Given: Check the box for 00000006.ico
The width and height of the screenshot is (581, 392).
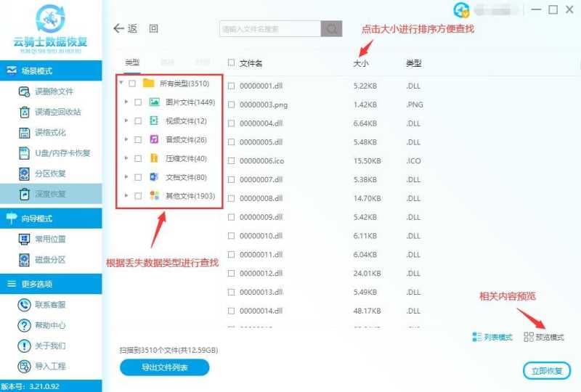Looking at the screenshot, I should click(231, 161).
